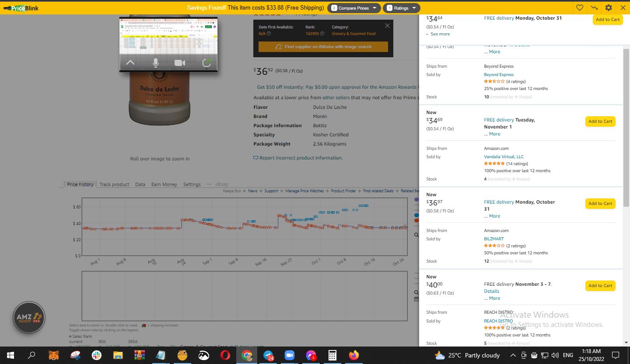Open Keepa Product Finder link
The image size is (630, 364).
click(x=343, y=191)
